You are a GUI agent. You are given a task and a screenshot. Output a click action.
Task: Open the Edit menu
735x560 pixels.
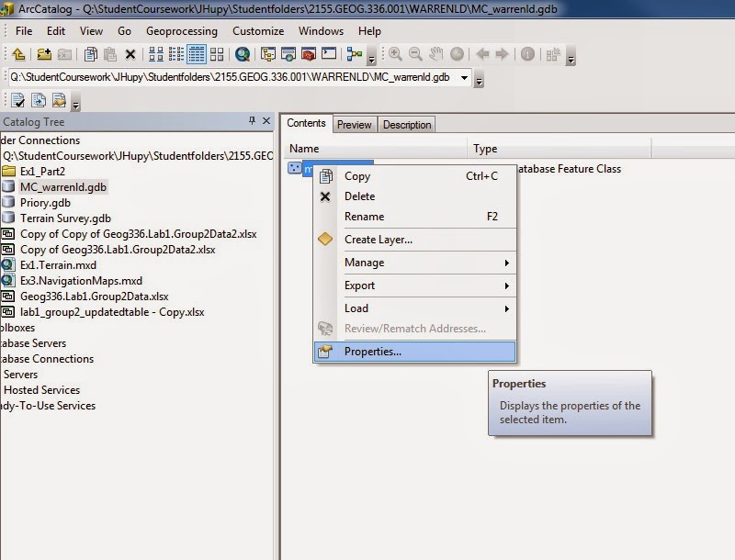(56, 31)
